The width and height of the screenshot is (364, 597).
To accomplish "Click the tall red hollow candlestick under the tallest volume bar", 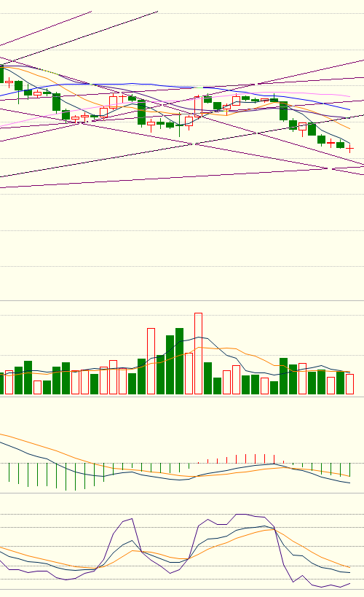I will tap(198, 106).
